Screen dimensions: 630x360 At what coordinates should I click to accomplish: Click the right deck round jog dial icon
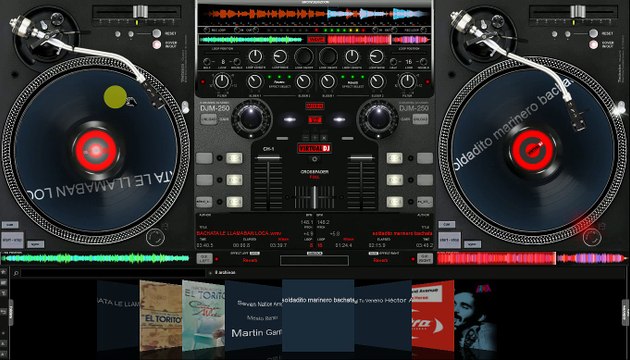click(x=591, y=237)
